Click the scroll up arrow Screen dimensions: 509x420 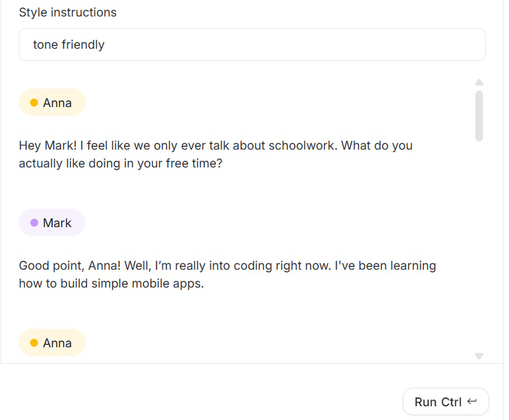[x=479, y=82]
